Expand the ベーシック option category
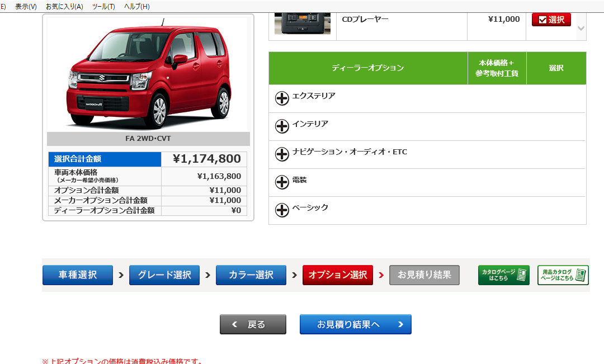The height and width of the screenshot is (364, 604). [x=282, y=210]
